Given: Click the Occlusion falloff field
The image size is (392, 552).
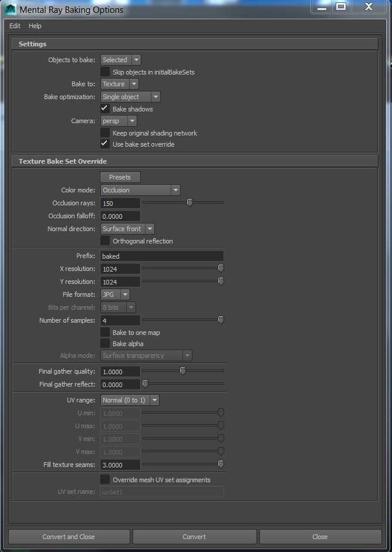Looking at the screenshot, I should coord(120,216).
